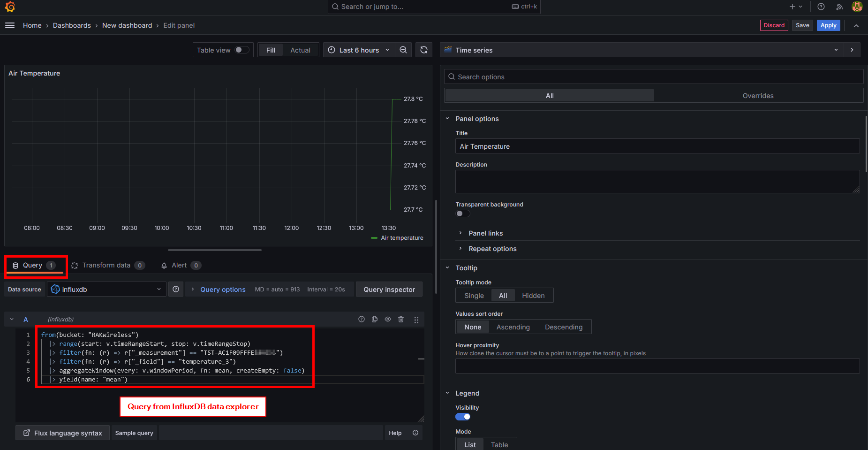The height and width of the screenshot is (450, 868).
Task: Collapse the Tooltip section
Action: coord(447,268)
